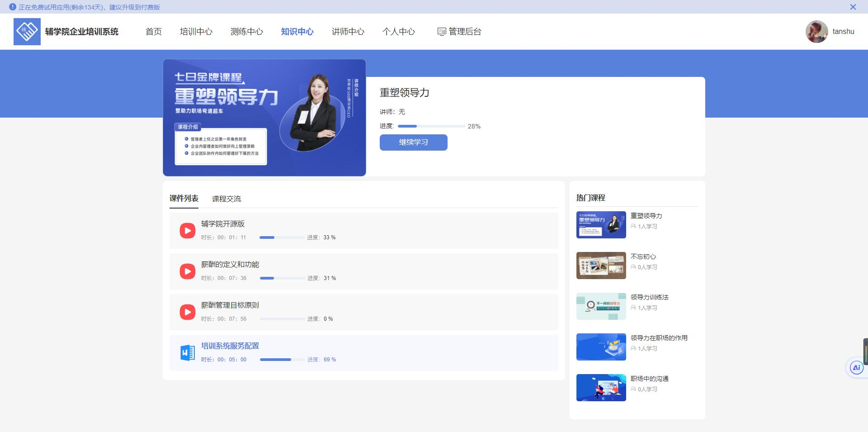Image resolution: width=868 pixels, height=432 pixels.
Task: Open the Word document icon for 培训系统服务配置
Action: click(x=187, y=353)
